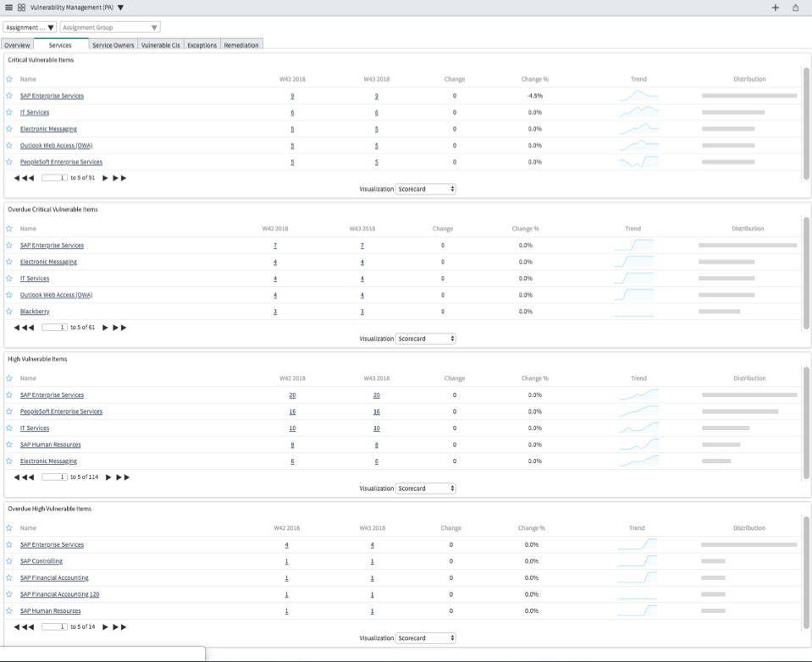Open SAP Controlling link in Overdue High list

point(41,561)
